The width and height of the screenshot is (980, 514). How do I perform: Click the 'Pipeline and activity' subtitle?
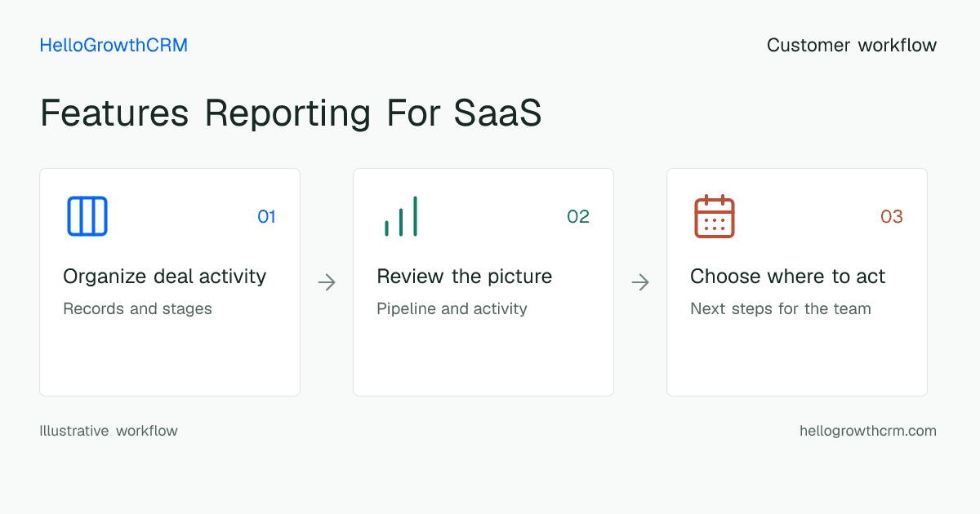452,309
